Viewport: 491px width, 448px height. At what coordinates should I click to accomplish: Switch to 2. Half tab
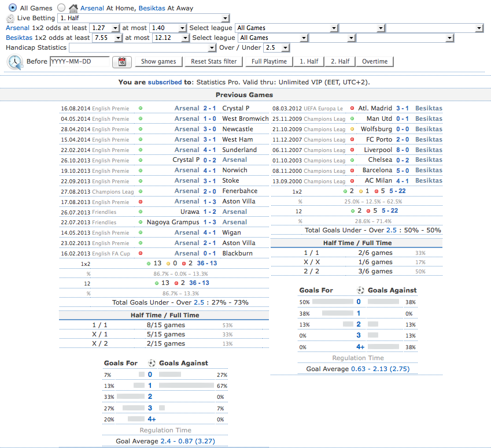click(340, 62)
